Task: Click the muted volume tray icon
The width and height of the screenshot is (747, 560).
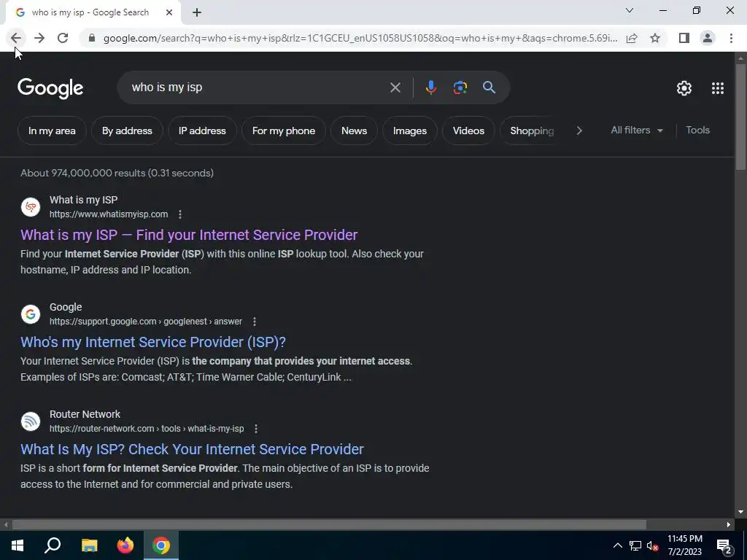Action: pyautogui.click(x=652, y=545)
